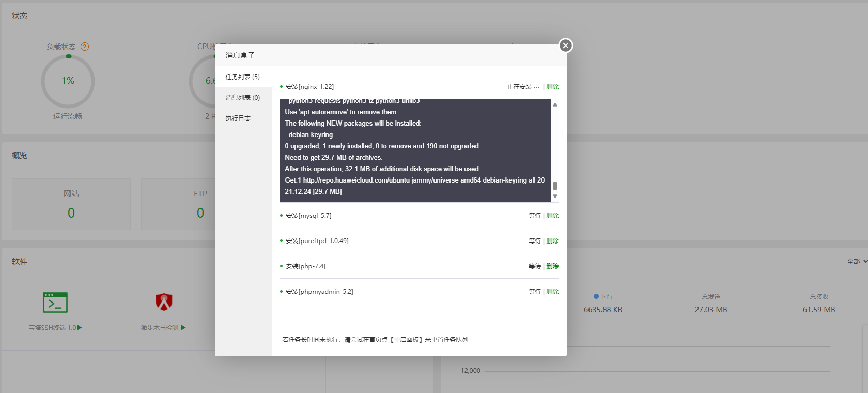Select the 安装[phpmyadmin-5.2] task label
Screen dimensions: 868x393
point(319,292)
